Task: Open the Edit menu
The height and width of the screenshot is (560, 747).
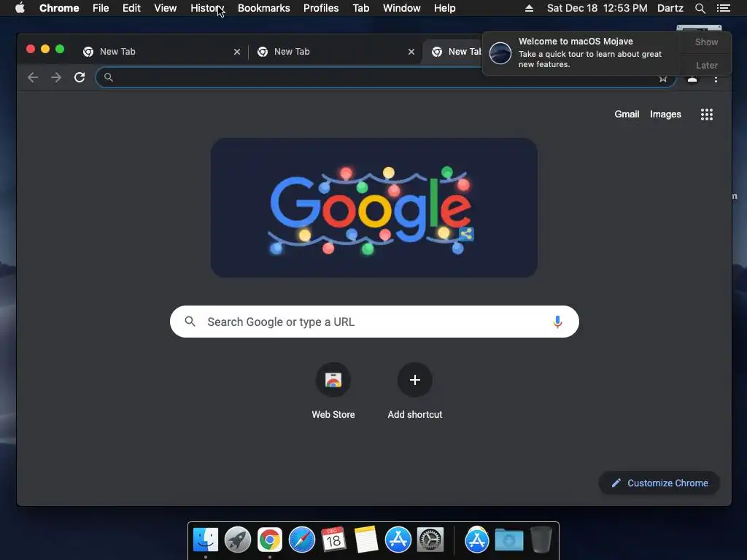Action: click(x=131, y=8)
